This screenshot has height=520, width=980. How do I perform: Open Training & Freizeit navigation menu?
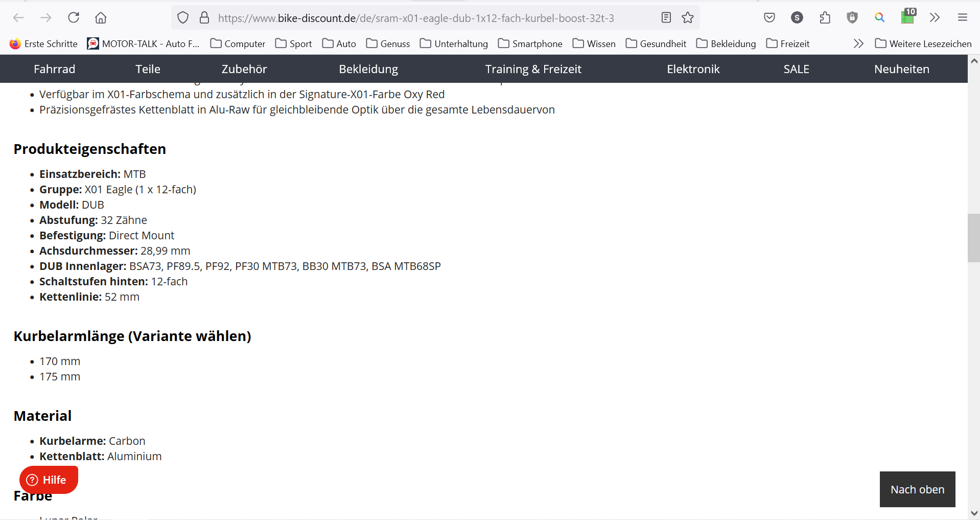click(x=533, y=69)
